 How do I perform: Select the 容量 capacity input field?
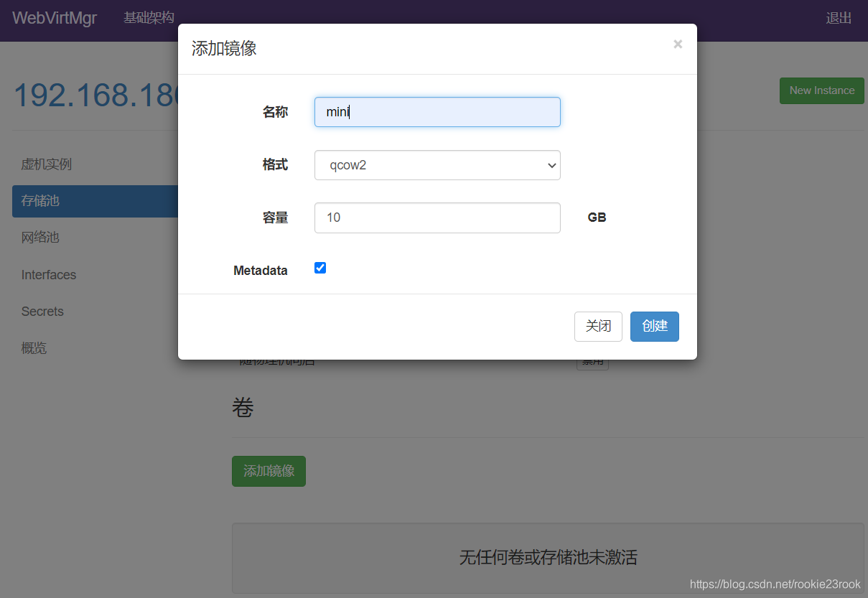[437, 218]
